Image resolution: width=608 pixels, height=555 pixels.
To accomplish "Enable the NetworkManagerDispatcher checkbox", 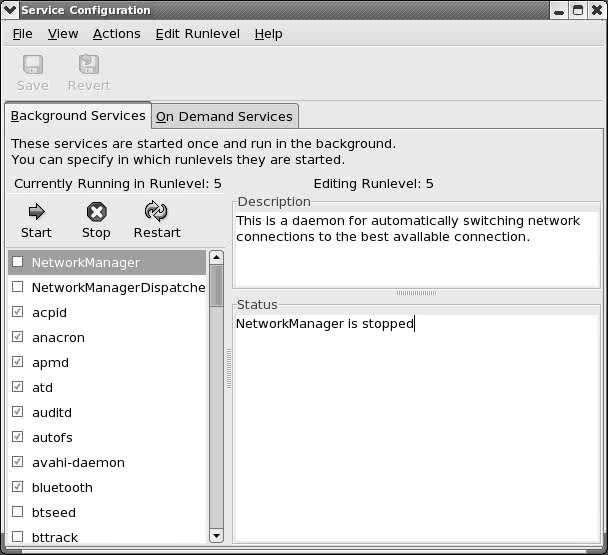I will point(17,287).
